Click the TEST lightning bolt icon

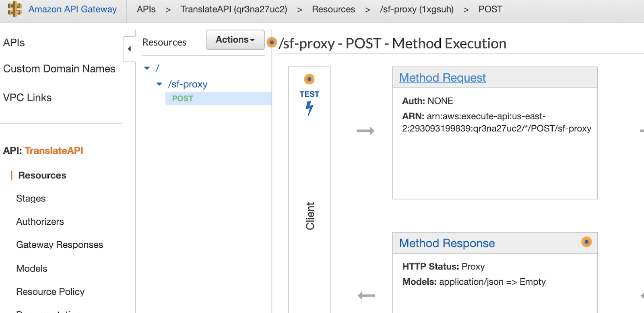click(x=309, y=108)
